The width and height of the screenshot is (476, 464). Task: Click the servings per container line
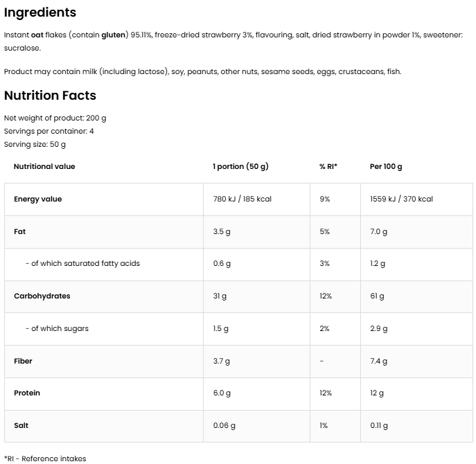(49, 131)
